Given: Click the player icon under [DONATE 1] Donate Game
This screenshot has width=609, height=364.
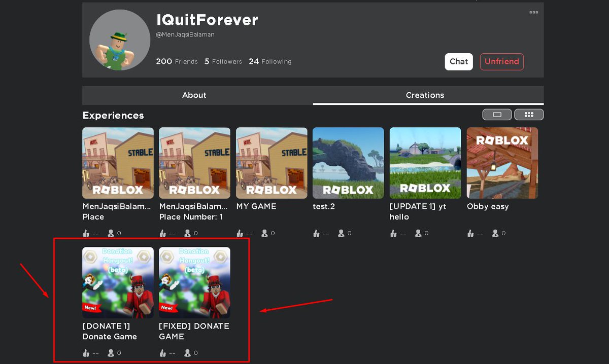Looking at the screenshot, I should click(111, 353).
